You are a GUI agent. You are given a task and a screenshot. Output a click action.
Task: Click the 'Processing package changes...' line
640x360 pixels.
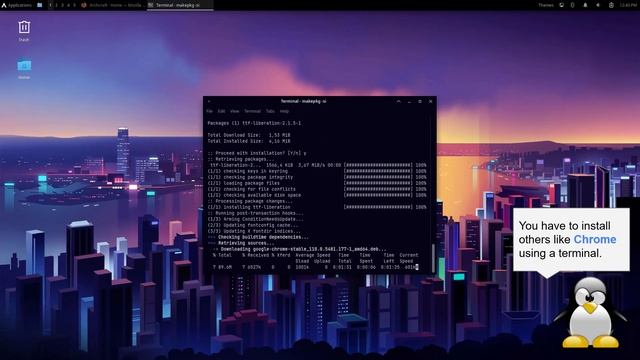(250, 201)
